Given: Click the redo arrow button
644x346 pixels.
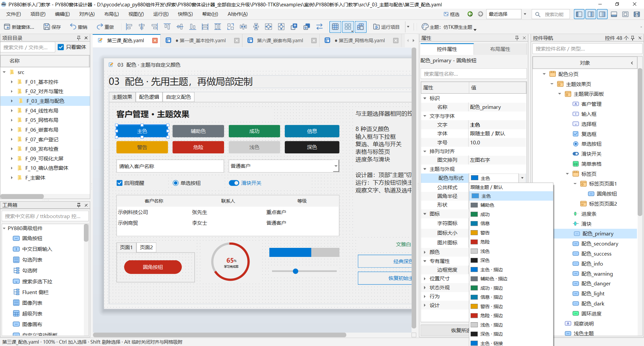Looking at the screenshot, I should [105, 27].
